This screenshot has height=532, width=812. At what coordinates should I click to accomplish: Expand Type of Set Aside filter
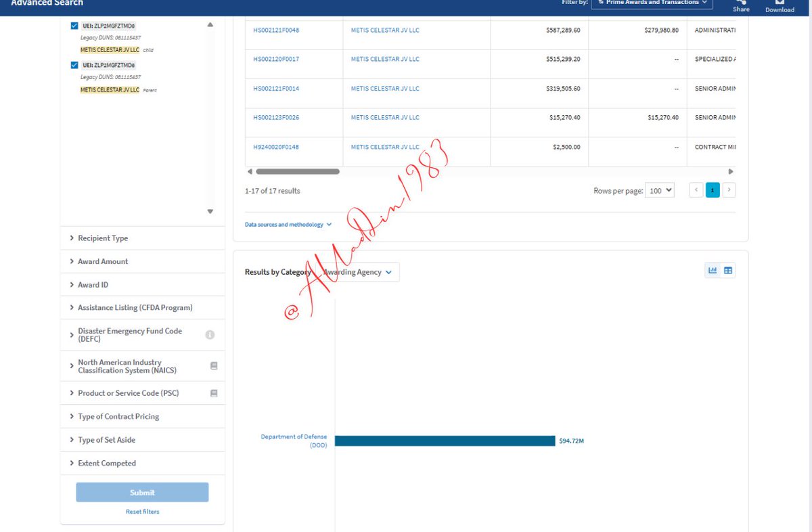pyautogui.click(x=142, y=440)
